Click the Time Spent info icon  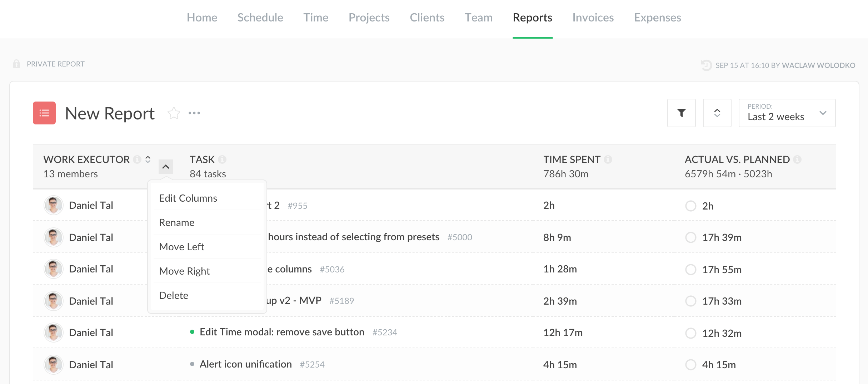pos(608,159)
